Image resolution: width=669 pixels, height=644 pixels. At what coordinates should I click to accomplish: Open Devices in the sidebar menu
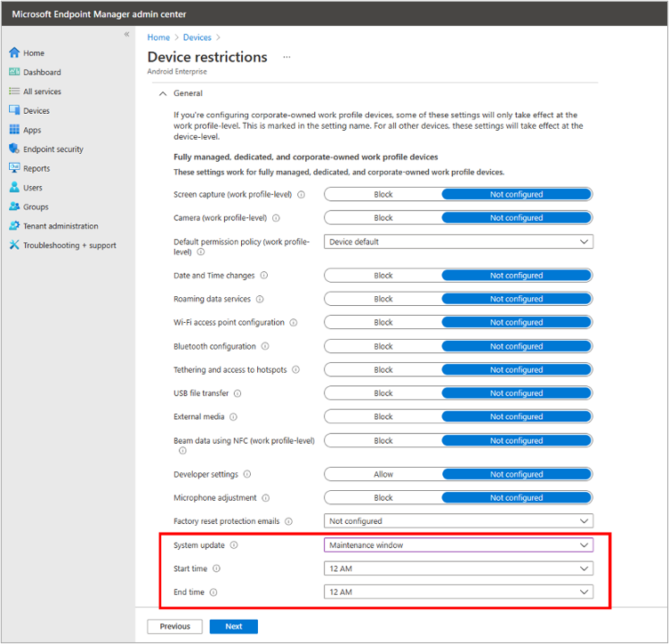pos(36,110)
